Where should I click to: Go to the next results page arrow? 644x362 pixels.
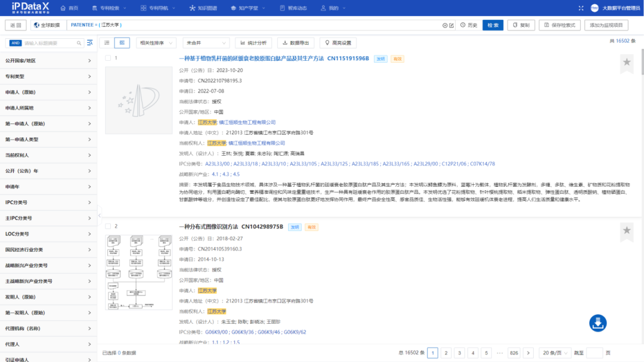click(528, 353)
